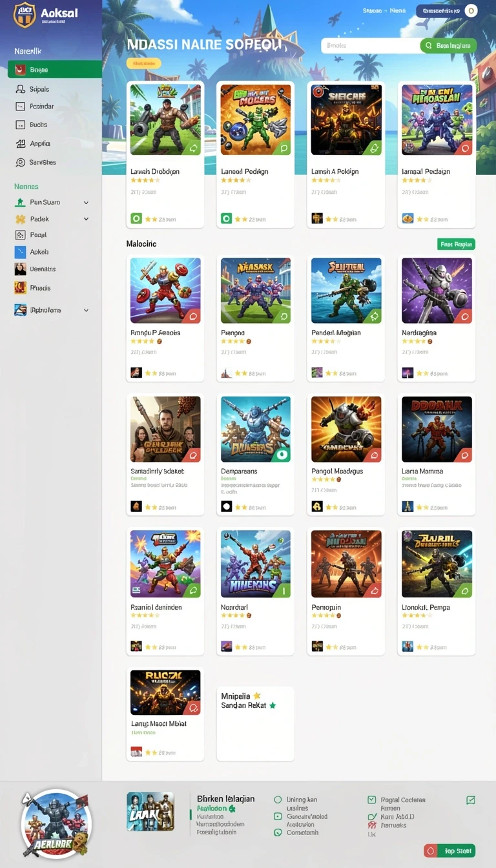Click the Apbnolems sidebar icon
Viewport: 496px width, 868px height.
click(20, 310)
